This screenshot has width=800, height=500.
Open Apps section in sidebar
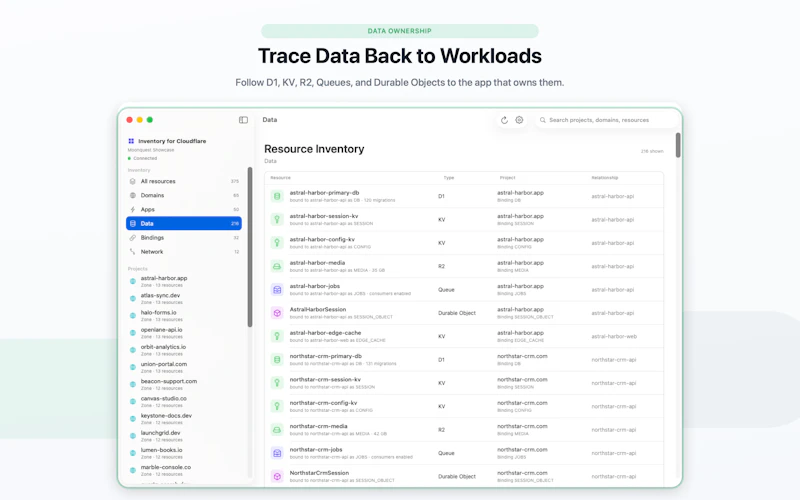(184, 210)
